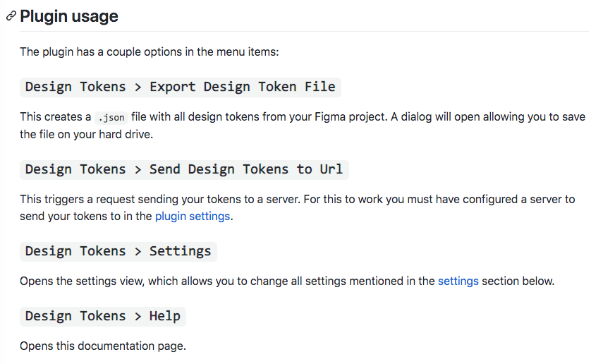The height and width of the screenshot is (364, 603).
Task: Select the 'Design Tokens > Export Design Token File' code
Action: [181, 87]
